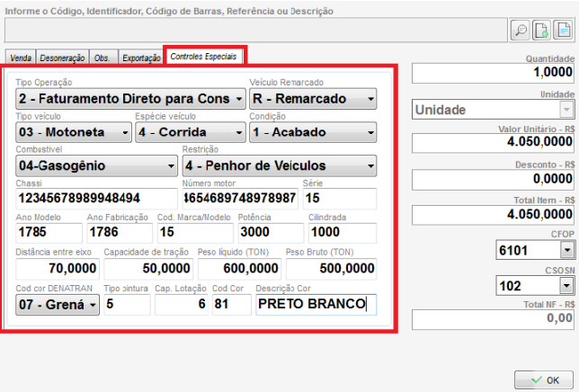Click the text document icon at top right

click(564, 30)
